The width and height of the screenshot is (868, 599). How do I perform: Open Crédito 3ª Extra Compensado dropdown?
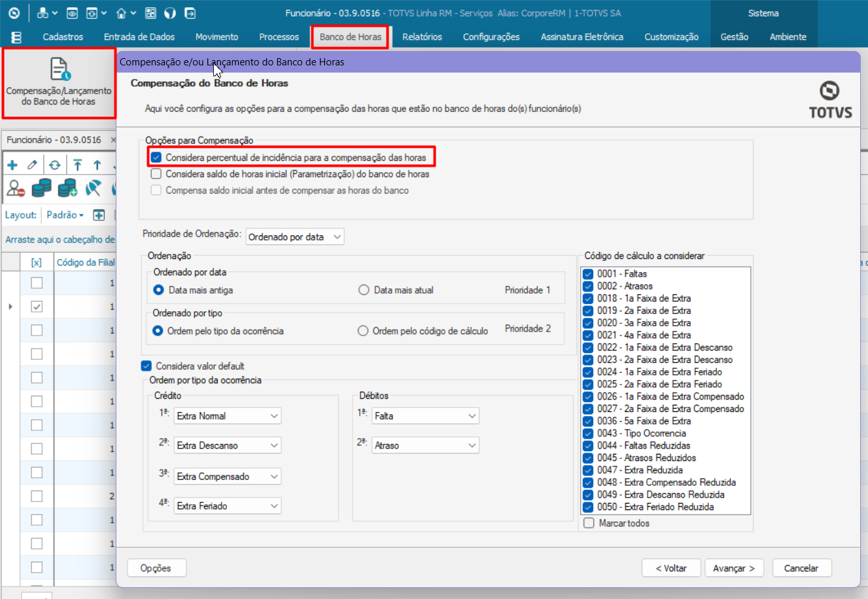coord(228,477)
